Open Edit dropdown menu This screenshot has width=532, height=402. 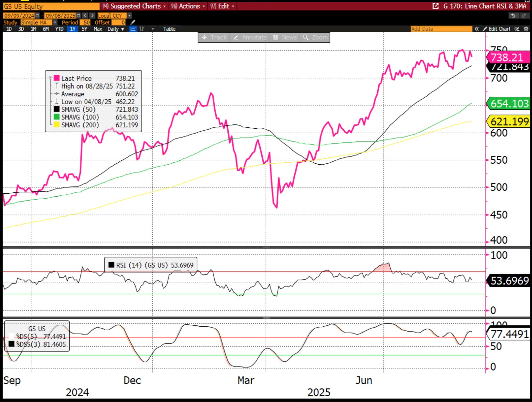(x=222, y=6)
